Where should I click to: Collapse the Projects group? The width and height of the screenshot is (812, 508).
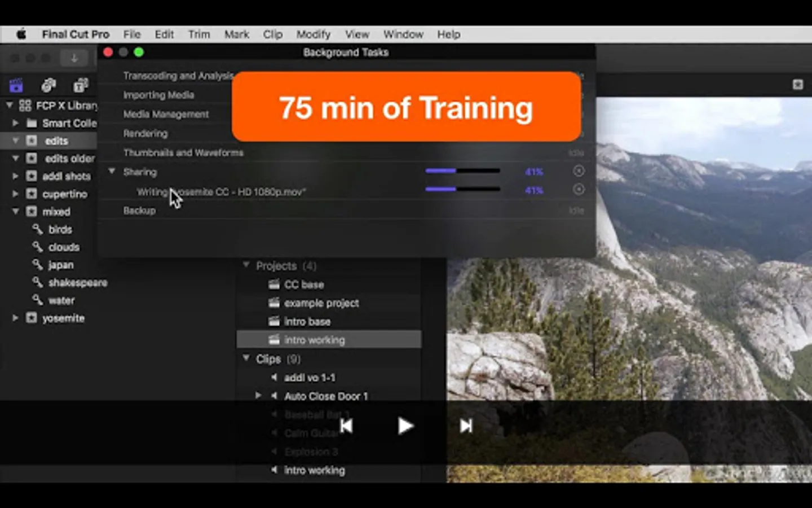246,265
